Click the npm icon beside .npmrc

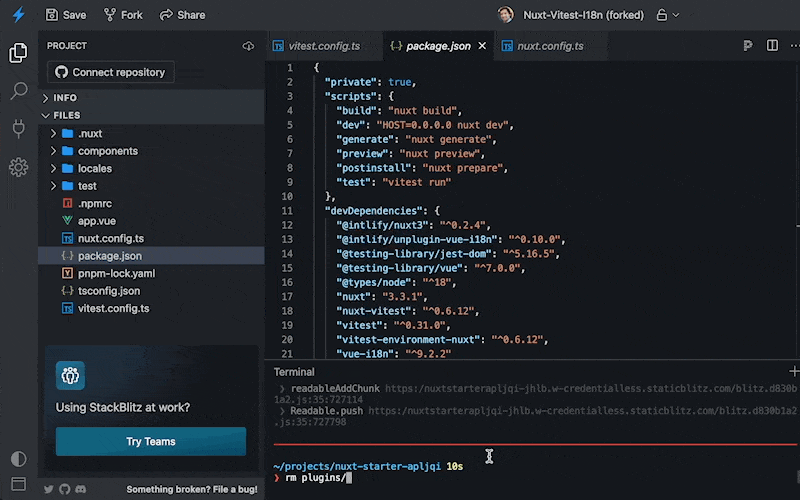pos(67,203)
